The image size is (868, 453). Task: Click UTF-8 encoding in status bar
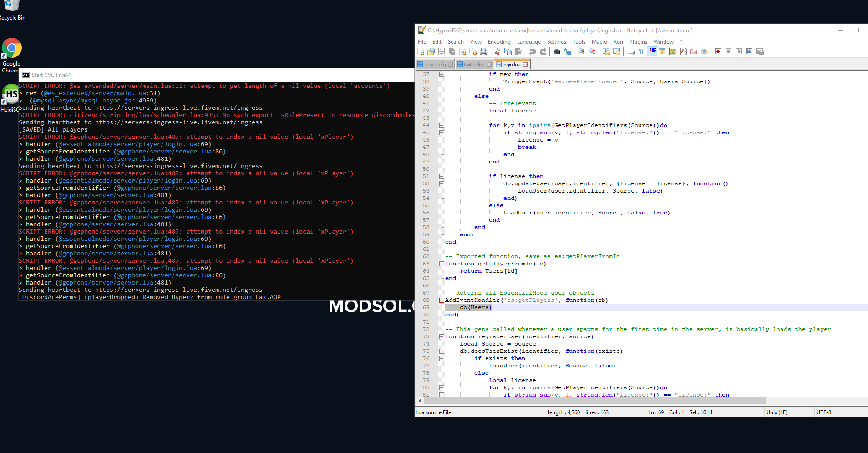pyautogui.click(x=824, y=412)
